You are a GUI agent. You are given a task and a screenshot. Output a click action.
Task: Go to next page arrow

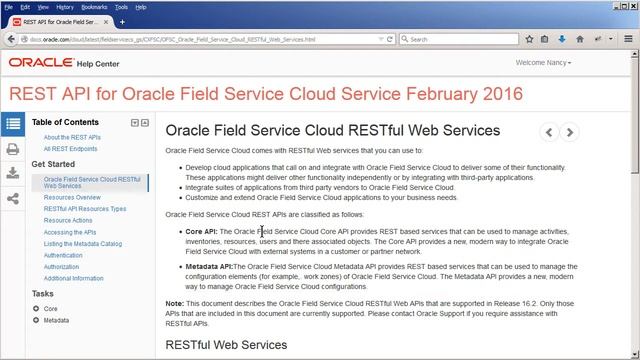click(570, 132)
